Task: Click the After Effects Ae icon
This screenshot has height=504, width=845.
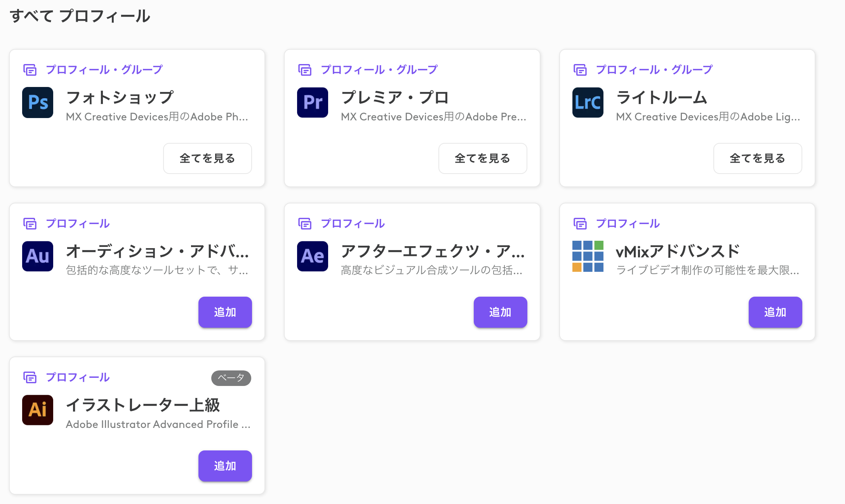Action: click(313, 256)
